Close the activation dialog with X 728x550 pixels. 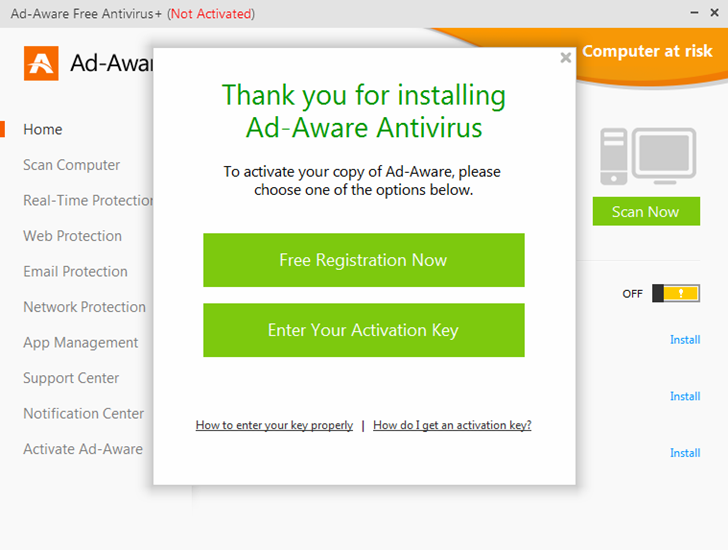pyautogui.click(x=565, y=58)
